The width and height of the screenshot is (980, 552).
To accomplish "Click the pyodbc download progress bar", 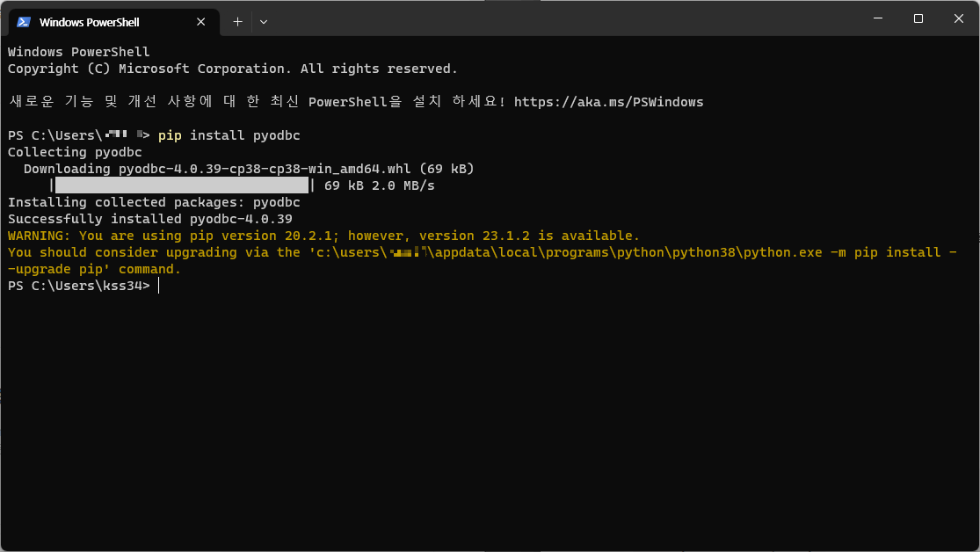I will 182,185.
